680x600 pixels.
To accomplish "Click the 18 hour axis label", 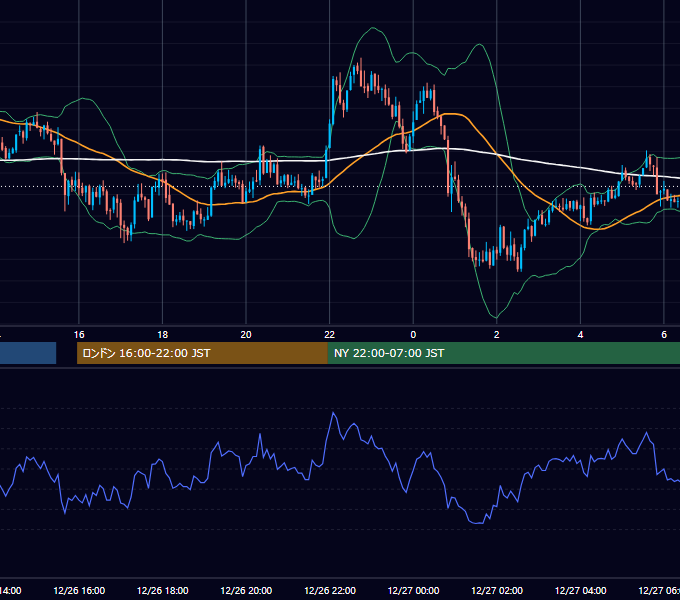I will [x=163, y=335].
